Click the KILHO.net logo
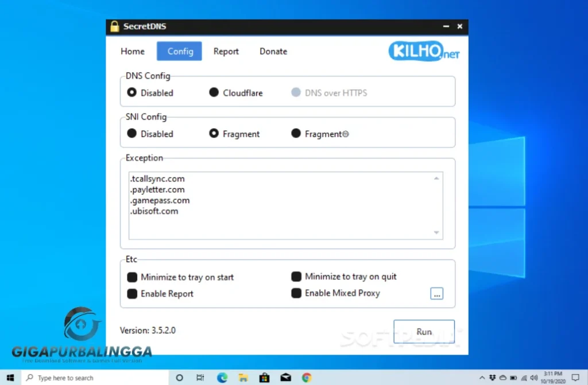Viewport: 588px width, 385px height. [x=424, y=52]
